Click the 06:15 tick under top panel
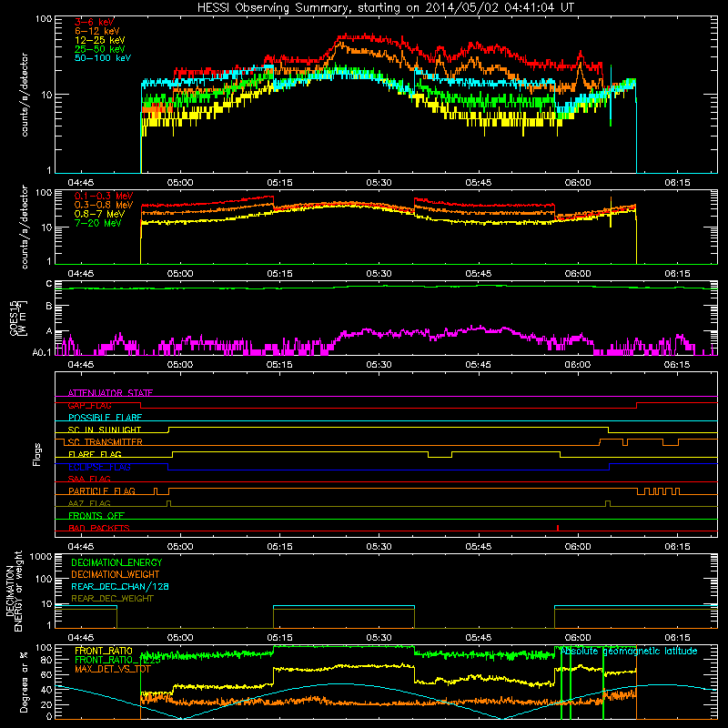Image resolution: width=728 pixels, height=728 pixels. 677,183
